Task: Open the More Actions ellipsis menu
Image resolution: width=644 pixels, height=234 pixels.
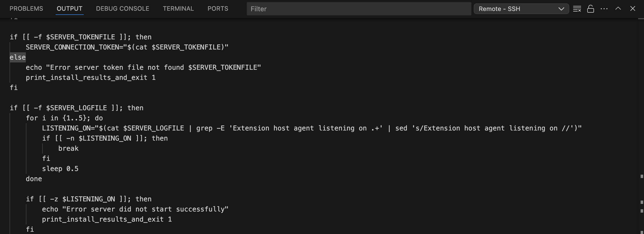Action: tap(604, 9)
